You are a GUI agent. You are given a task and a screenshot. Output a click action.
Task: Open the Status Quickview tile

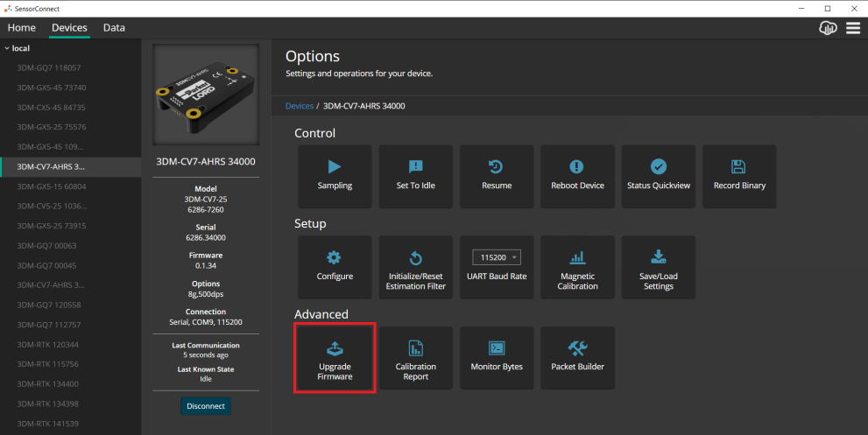pos(658,176)
